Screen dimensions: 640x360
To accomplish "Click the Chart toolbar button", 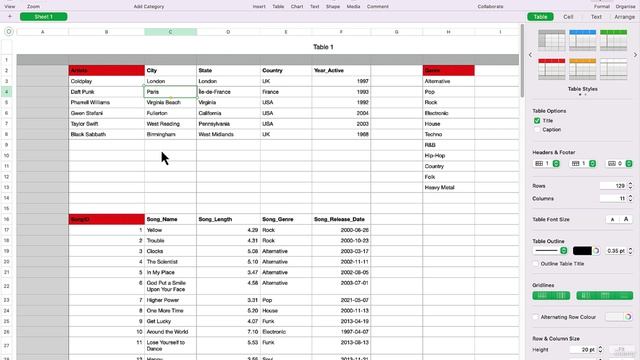I will pyautogui.click(x=297, y=7).
